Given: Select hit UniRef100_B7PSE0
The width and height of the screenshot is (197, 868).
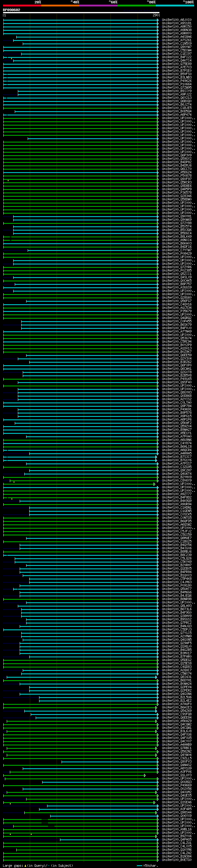Looking at the screenshot, I should (177, 71).
